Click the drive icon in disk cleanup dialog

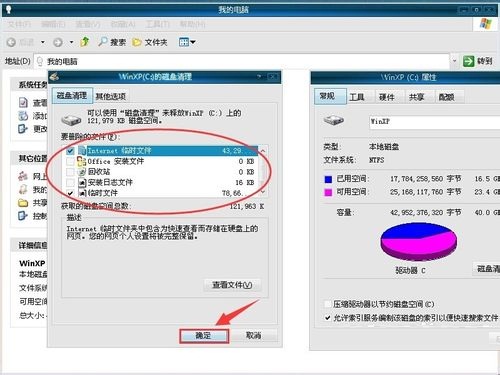(x=71, y=120)
